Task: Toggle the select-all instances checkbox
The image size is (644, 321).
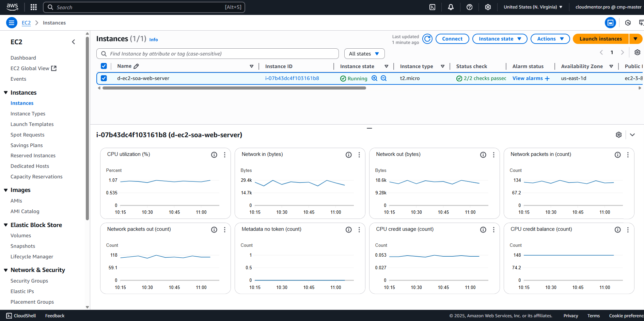Action: (x=104, y=66)
